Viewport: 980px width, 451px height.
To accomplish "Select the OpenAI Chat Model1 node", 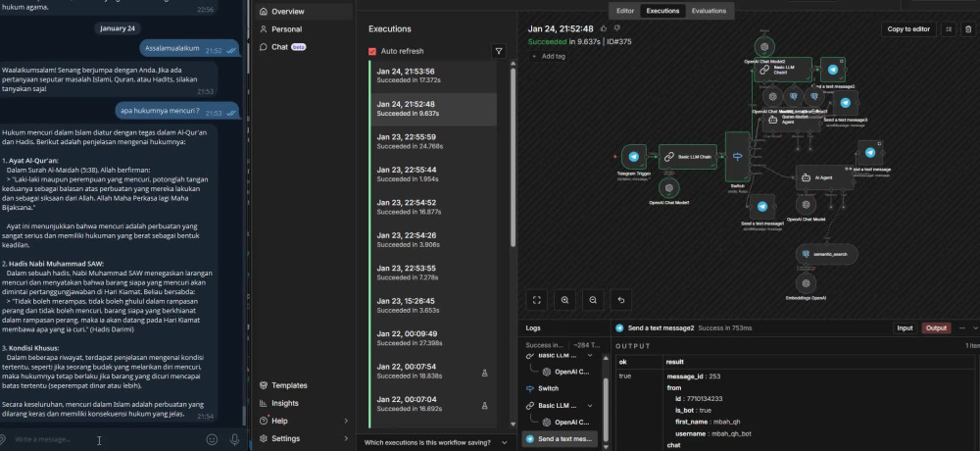I will [668, 187].
